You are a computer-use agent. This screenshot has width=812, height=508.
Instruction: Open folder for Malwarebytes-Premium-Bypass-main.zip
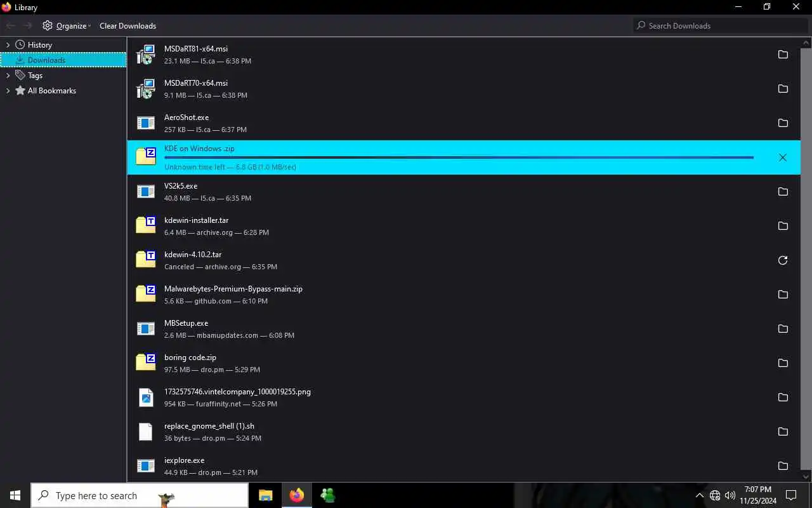point(783,295)
